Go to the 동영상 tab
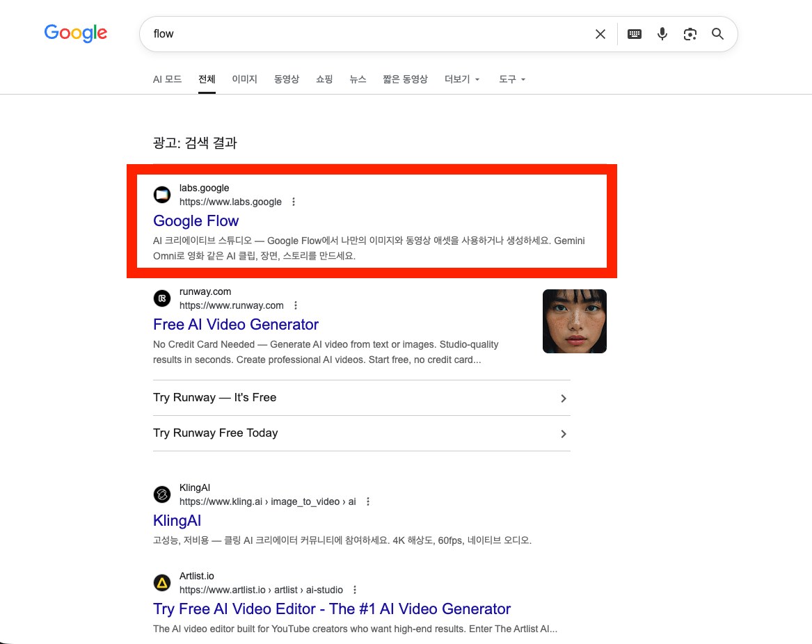 coord(287,79)
